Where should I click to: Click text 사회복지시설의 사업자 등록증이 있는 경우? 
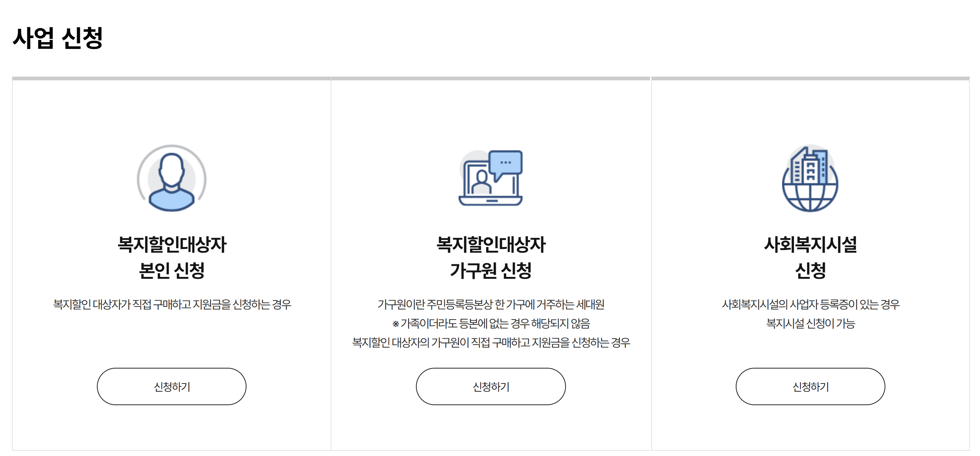coord(810,304)
